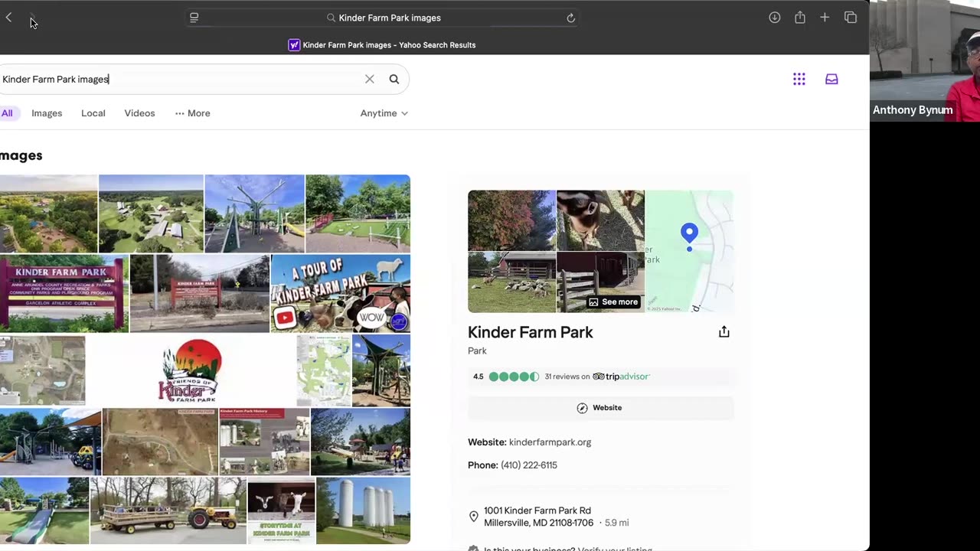The width and height of the screenshot is (980, 551).
Task: Open the A Tour of Kinder Farm Park video thumbnail
Action: [341, 294]
